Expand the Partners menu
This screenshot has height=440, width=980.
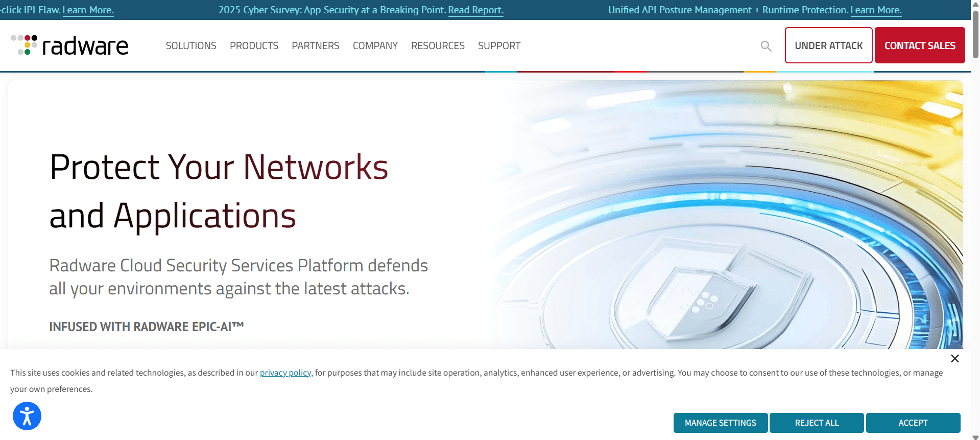pos(315,46)
